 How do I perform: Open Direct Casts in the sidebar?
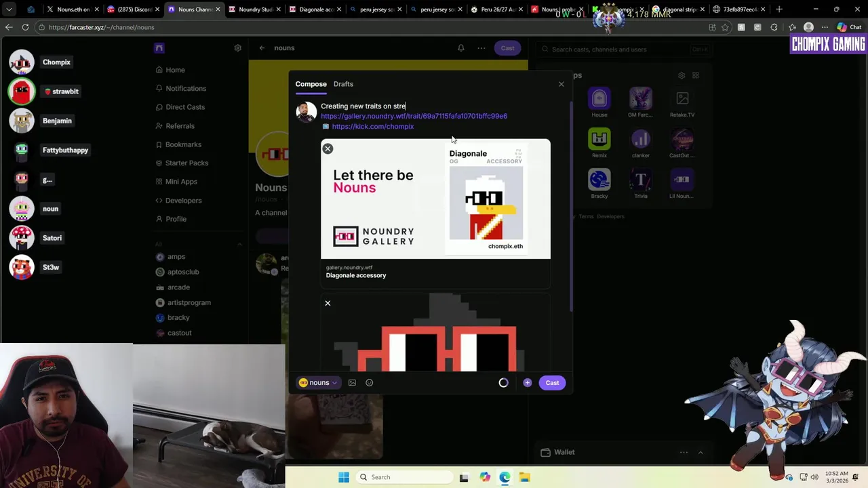tap(180, 107)
